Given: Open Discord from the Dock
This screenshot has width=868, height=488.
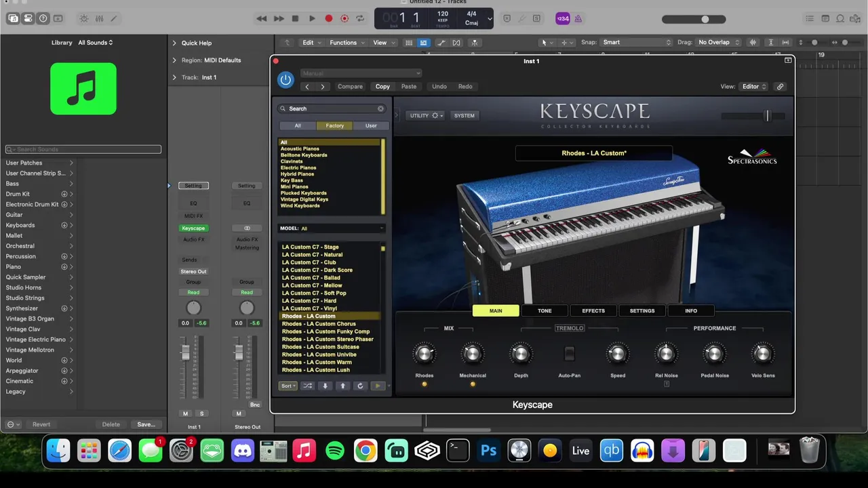Looking at the screenshot, I should click(243, 451).
